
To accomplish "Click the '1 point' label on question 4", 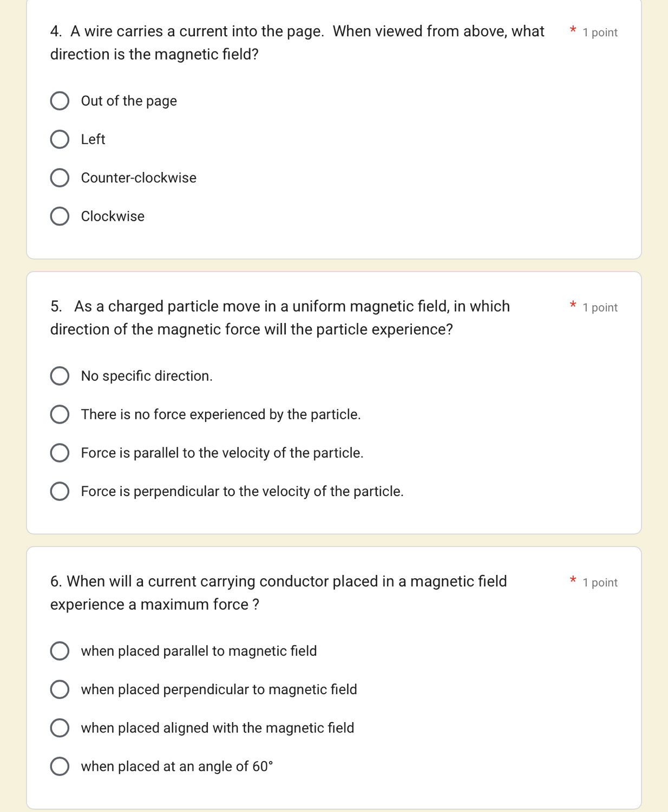I will click(x=600, y=32).
